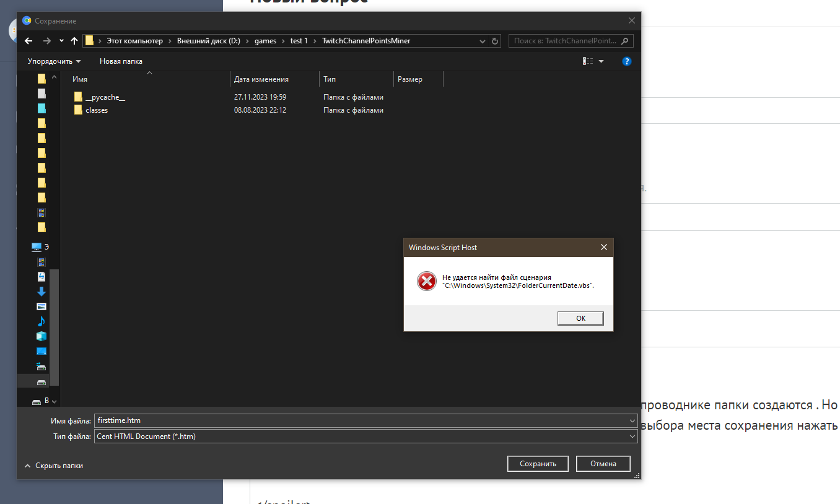Image resolution: width=840 pixels, height=504 pixels.
Task: Open the Упорядочить menu
Action: pos(55,61)
